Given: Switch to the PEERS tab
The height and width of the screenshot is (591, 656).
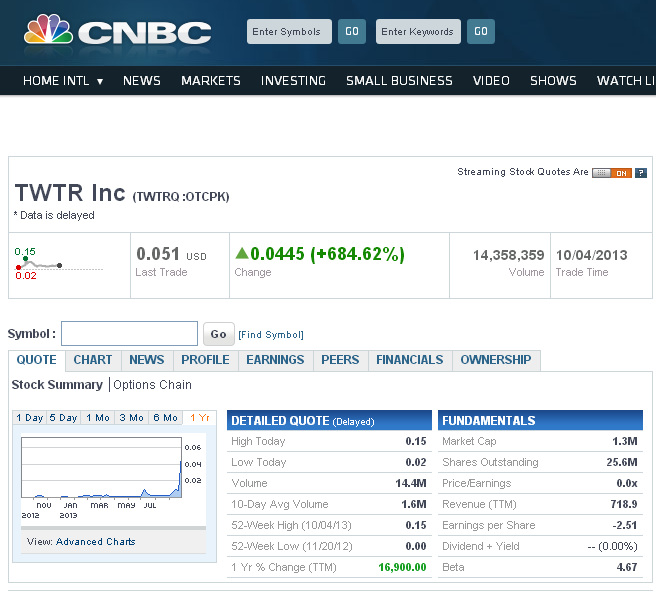Looking at the screenshot, I should pos(340,360).
